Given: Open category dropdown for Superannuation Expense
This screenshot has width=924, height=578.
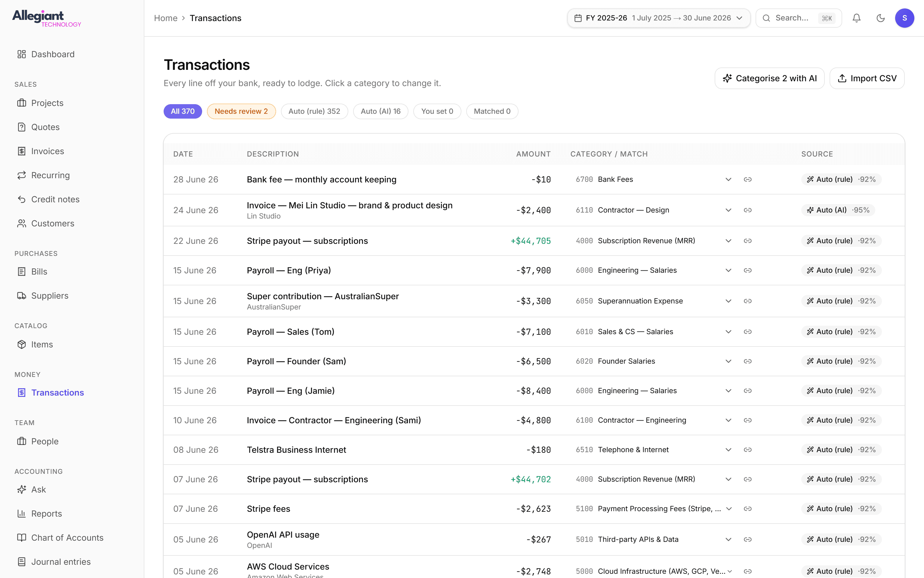Looking at the screenshot, I should coord(728,301).
